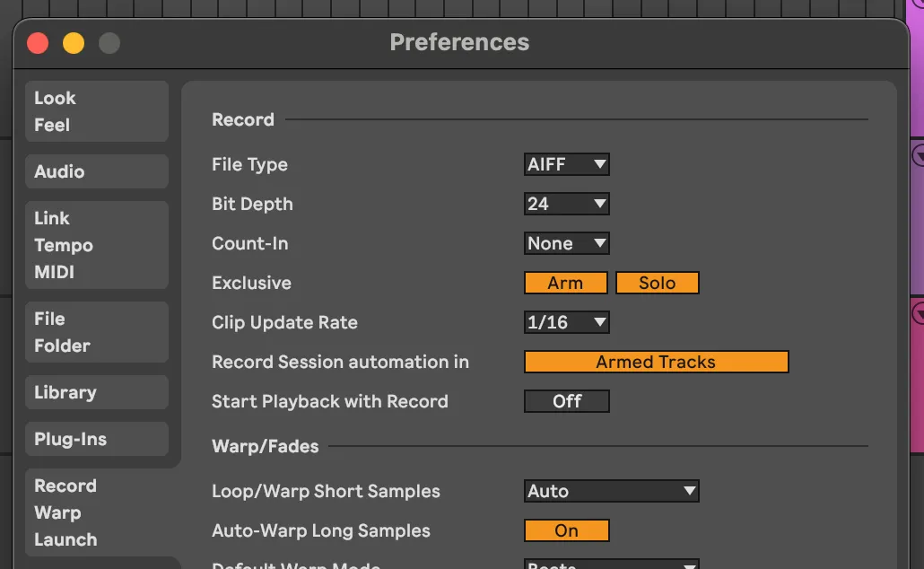Change the Count-In setting
The image size is (924, 569).
(x=566, y=243)
